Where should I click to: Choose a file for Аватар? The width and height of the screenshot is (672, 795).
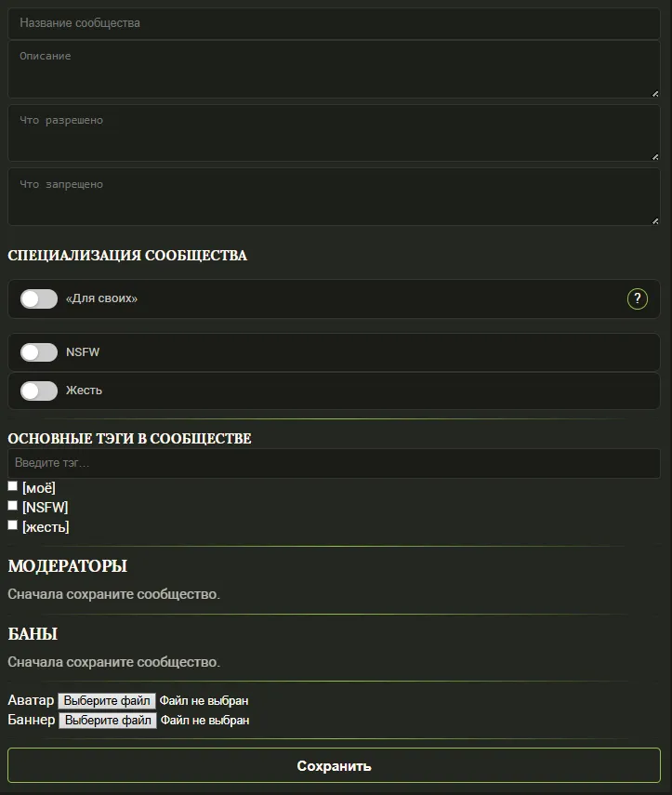[107, 700]
